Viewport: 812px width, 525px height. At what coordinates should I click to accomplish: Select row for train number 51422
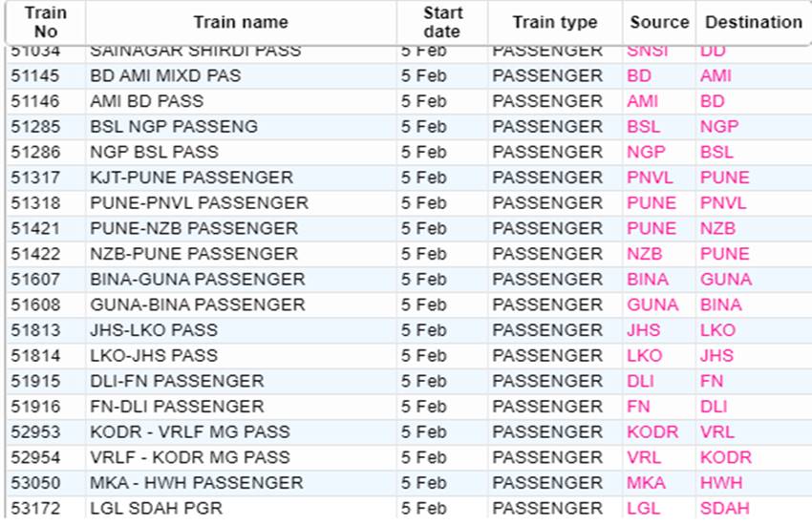(x=409, y=254)
